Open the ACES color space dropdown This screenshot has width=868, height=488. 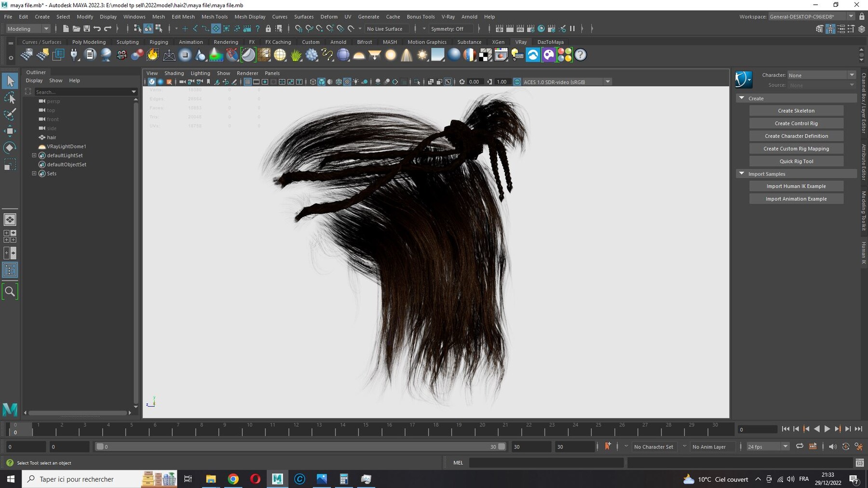click(x=567, y=82)
